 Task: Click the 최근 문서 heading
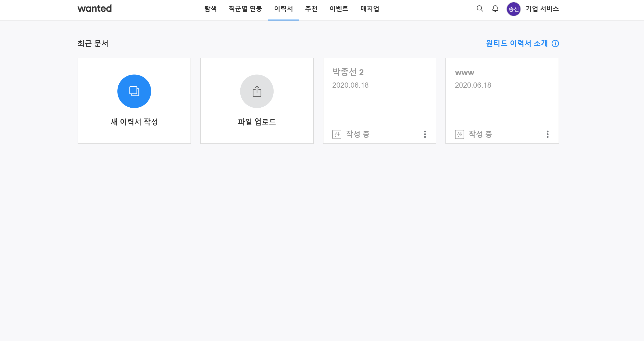pyautogui.click(x=93, y=43)
